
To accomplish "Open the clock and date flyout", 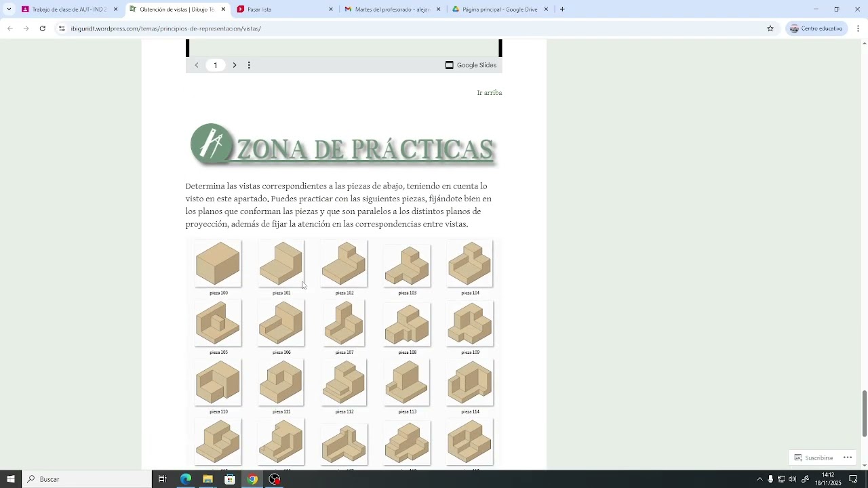I will (x=828, y=479).
